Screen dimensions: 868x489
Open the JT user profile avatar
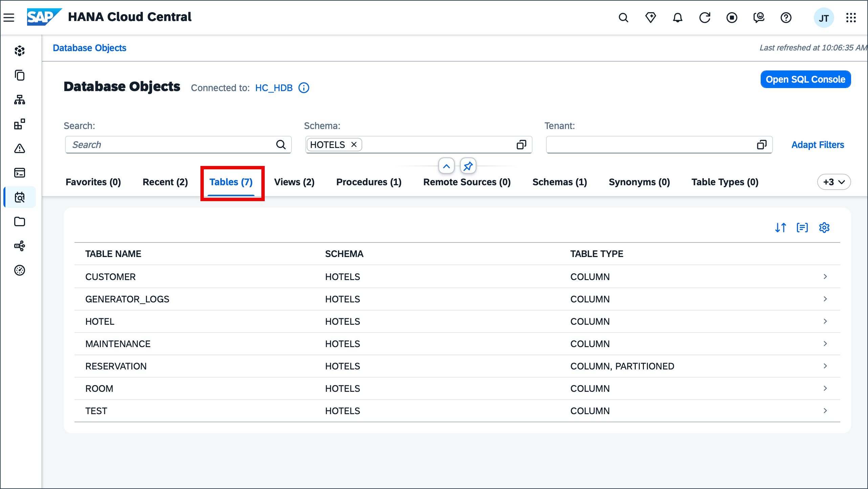[824, 18]
